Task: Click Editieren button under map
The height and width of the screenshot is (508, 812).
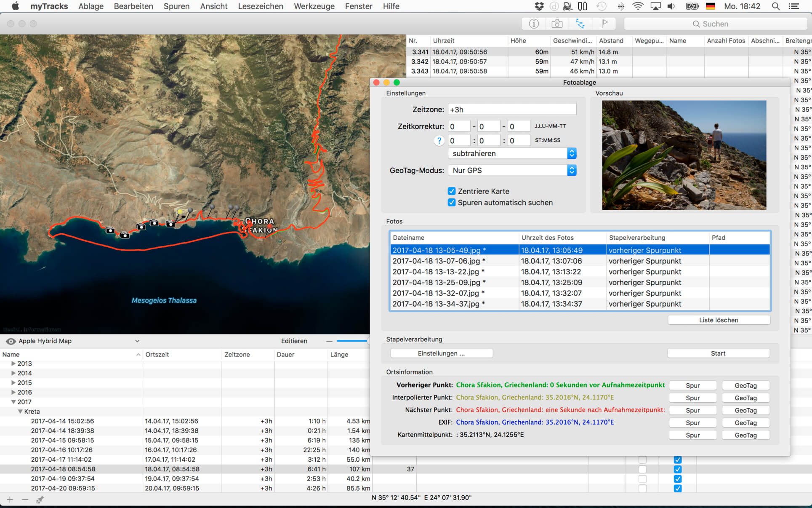Action: 294,341
